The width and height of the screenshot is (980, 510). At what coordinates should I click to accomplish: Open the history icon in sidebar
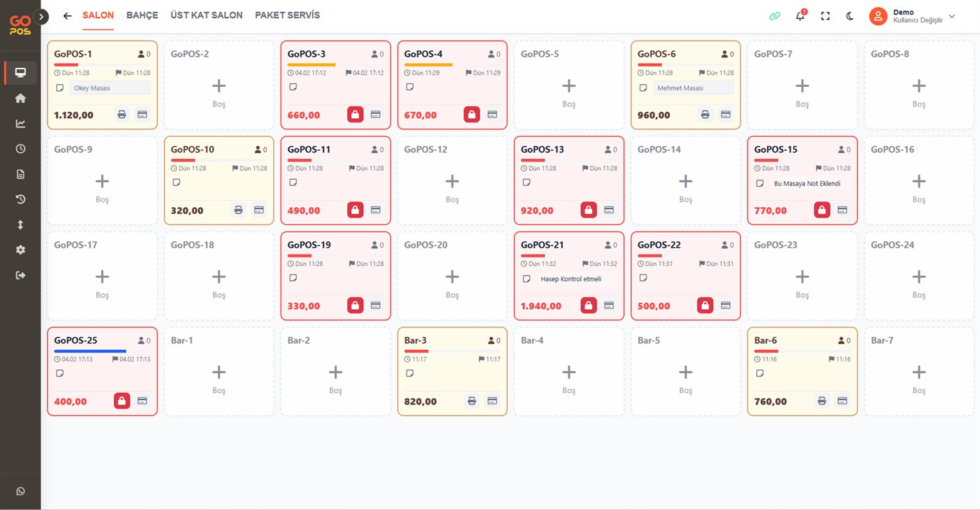20,199
